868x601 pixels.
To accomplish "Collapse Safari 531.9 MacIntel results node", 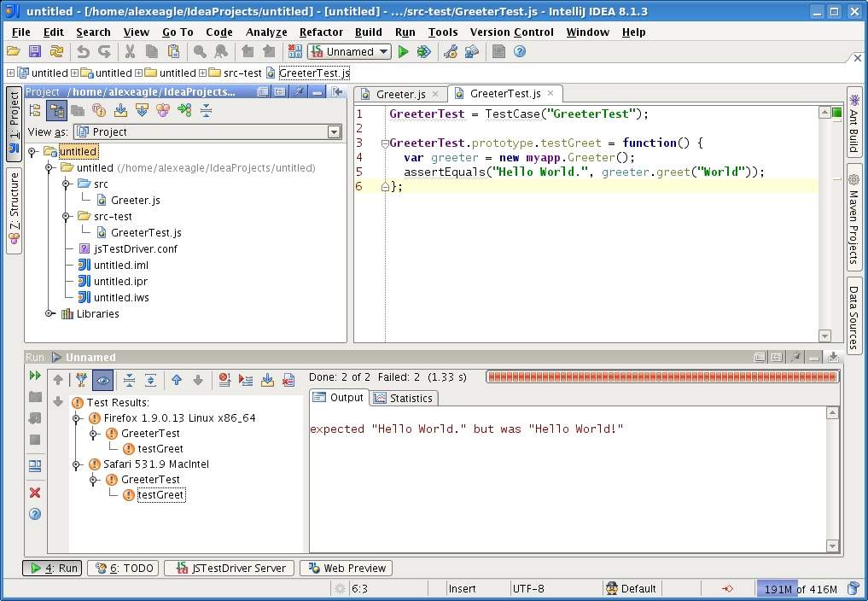I will tap(77, 464).
